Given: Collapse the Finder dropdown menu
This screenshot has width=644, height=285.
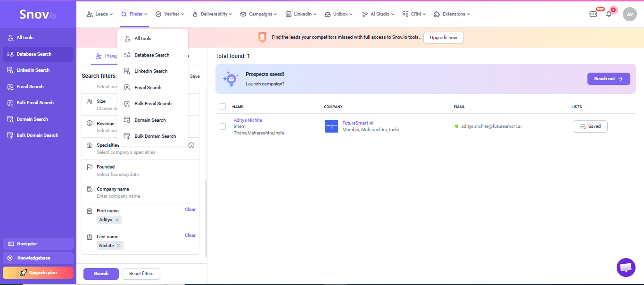Looking at the screenshot, I should (134, 14).
